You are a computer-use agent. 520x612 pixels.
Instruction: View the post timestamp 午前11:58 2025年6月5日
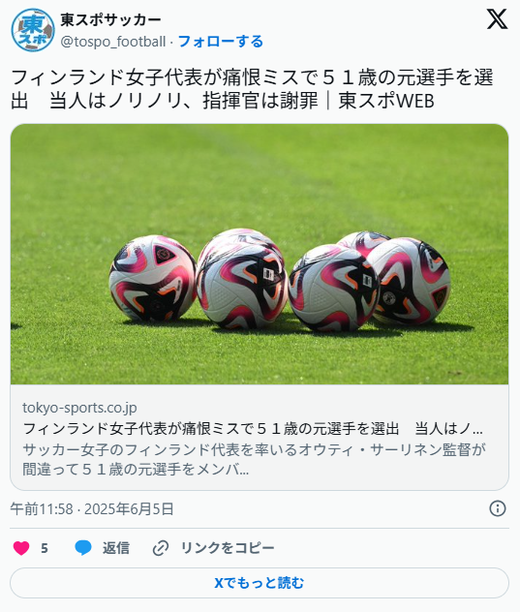92,509
